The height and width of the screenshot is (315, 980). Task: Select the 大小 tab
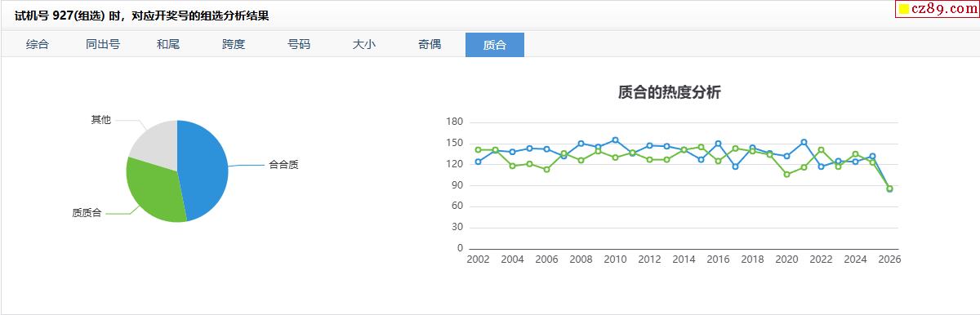[364, 45]
